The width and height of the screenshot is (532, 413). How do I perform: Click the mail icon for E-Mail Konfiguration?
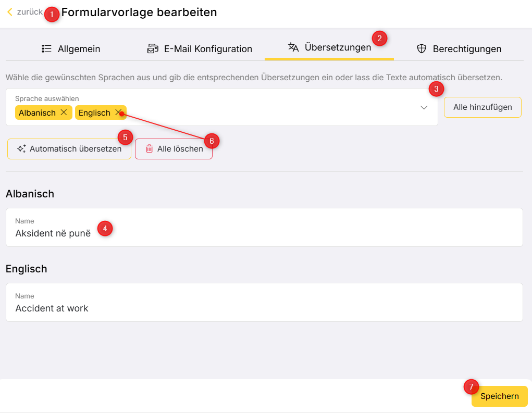pos(153,49)
